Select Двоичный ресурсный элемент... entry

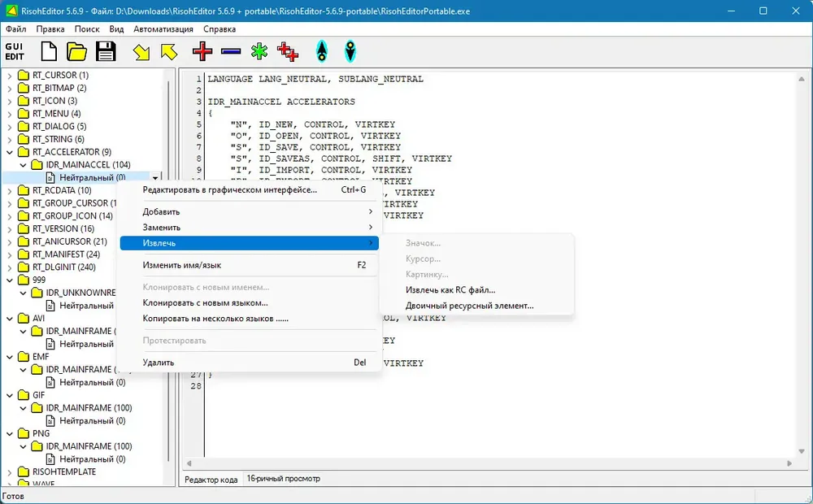pos(469,306)
